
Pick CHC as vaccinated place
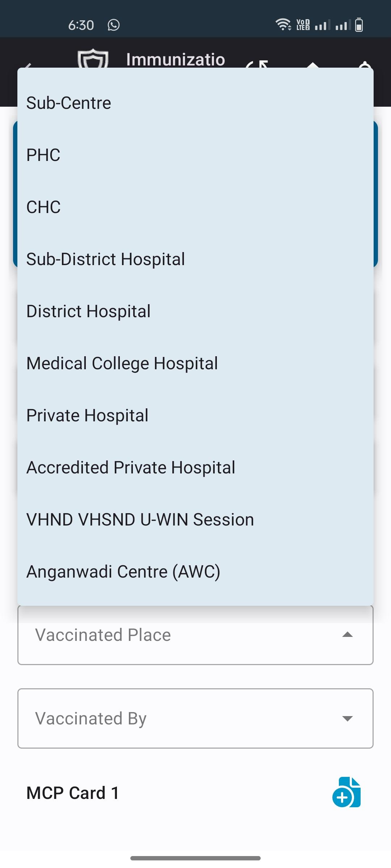click(195, 207)
